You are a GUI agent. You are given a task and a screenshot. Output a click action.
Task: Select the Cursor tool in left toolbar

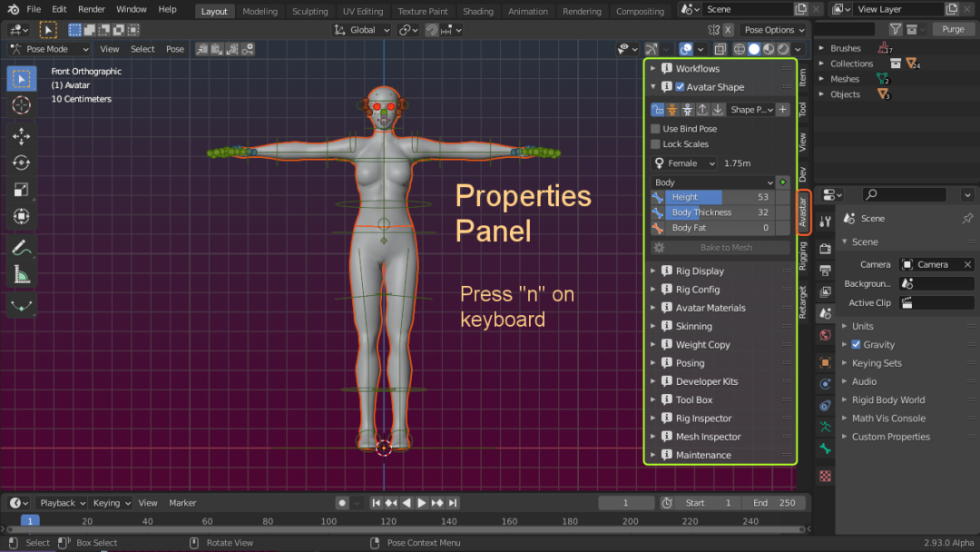21,105
